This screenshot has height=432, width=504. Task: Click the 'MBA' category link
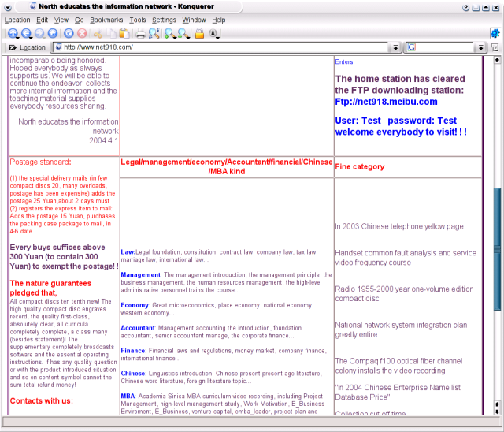[128, 397]
